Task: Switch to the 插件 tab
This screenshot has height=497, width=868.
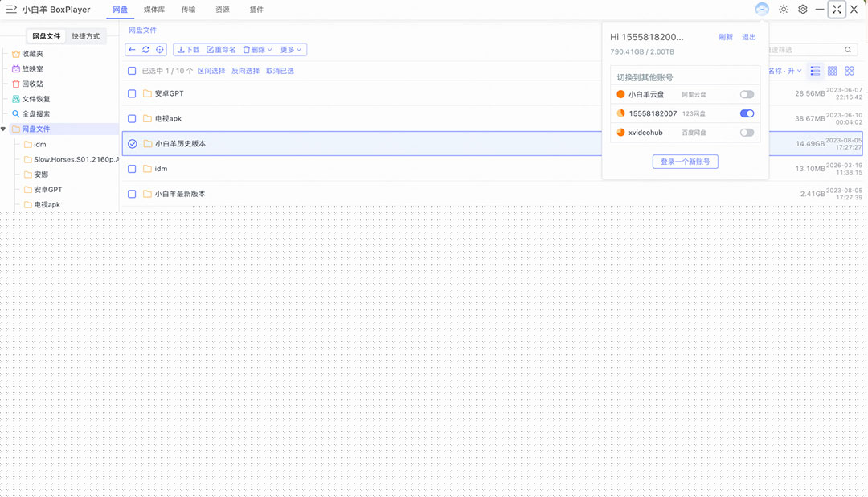Action: click(256, 10)
